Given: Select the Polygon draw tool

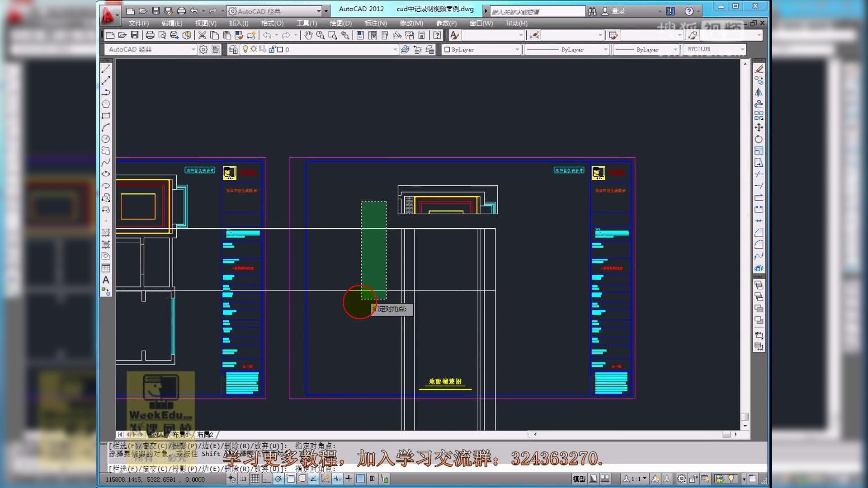Looking at the screenshot, I should click(106, 104).
